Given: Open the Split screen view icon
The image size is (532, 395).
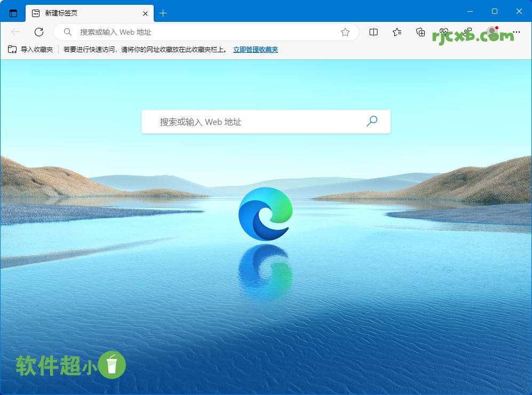Looking at the screenshot, I should pyautogui.click(x=373, y=32).
